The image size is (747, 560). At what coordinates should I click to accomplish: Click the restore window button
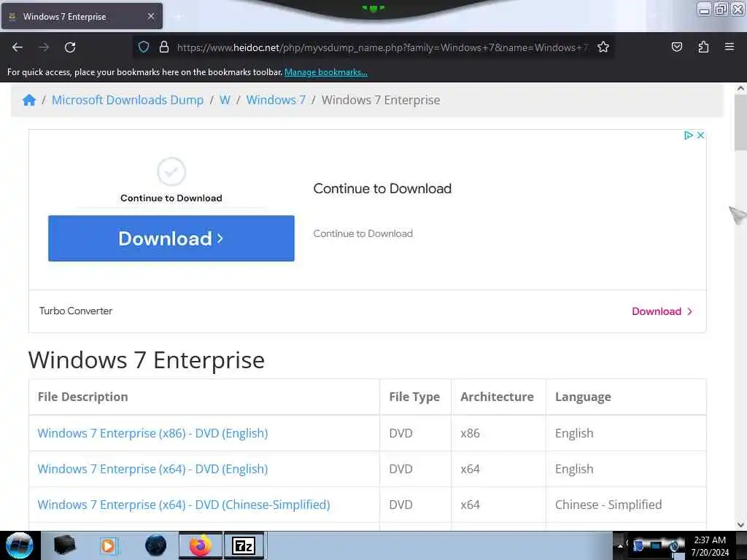point(721,9)
